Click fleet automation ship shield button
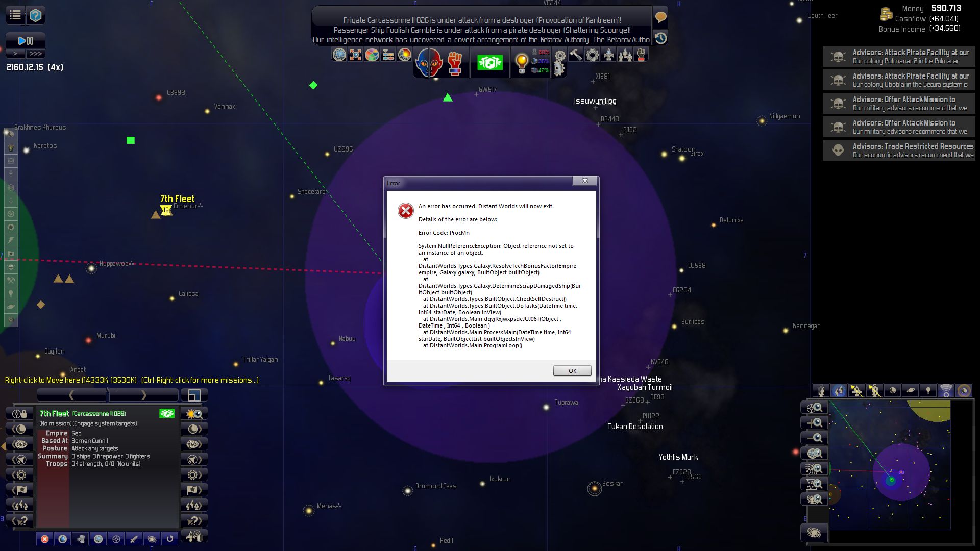This screenshot has width=980, height=551. (x=194, y=536)
